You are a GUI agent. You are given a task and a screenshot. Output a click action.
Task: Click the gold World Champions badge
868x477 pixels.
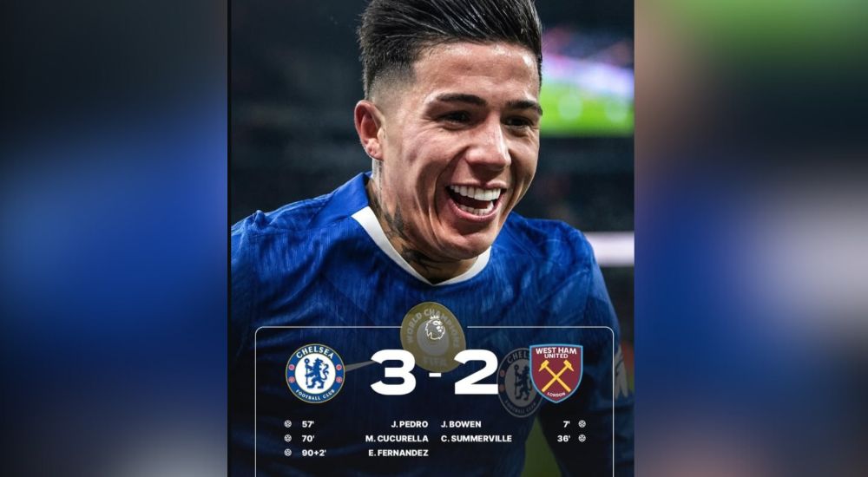[x=433, y=337]
